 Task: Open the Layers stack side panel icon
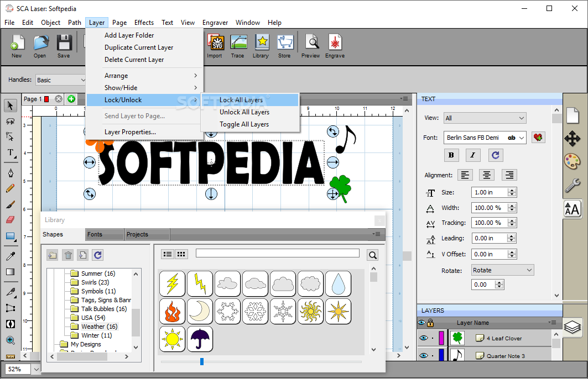(x=573, y=327)
